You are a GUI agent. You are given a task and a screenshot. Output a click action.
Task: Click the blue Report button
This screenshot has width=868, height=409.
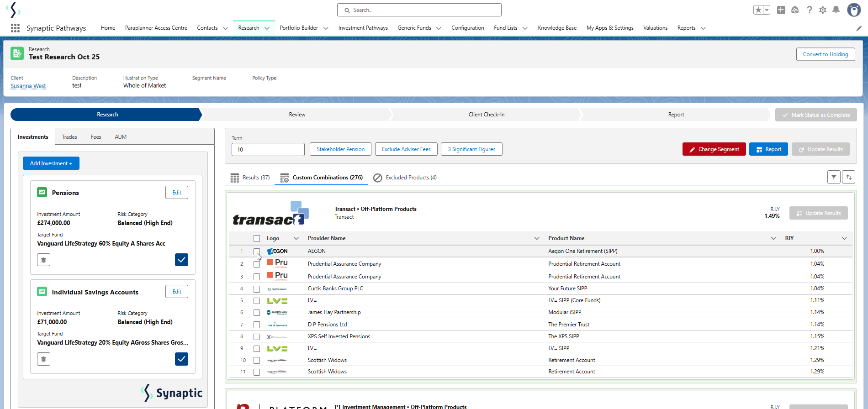[768, 149]
